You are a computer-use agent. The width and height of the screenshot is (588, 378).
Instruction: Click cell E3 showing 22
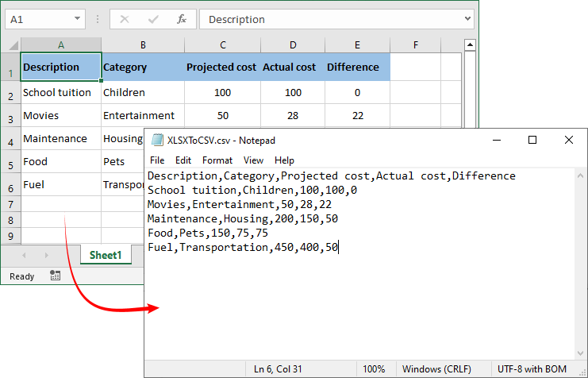click(x=357, y=115)
